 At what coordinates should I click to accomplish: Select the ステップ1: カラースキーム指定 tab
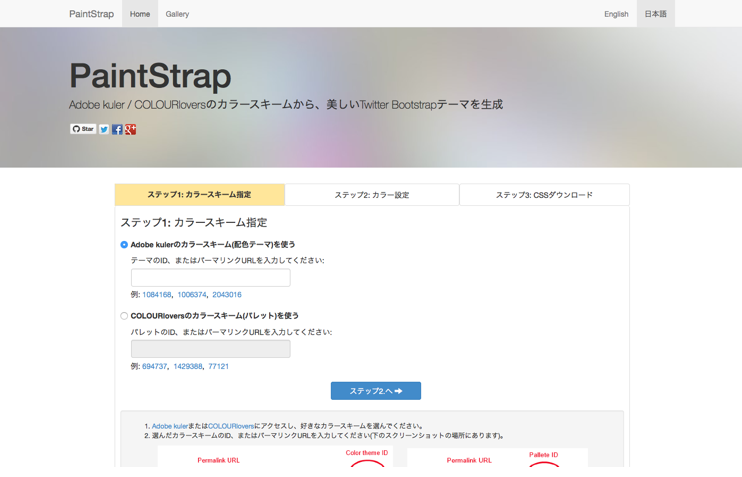tap(199, 194)
